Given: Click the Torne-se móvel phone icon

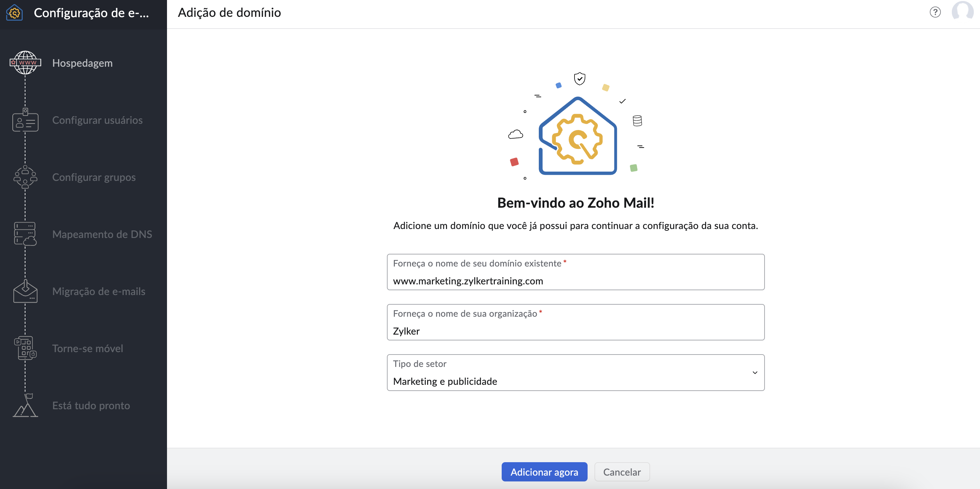Looking at the screenshot, I should click(x=25, y=348).
